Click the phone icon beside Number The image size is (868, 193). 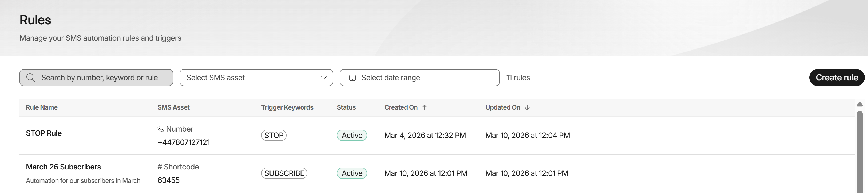tap(161, 129)
